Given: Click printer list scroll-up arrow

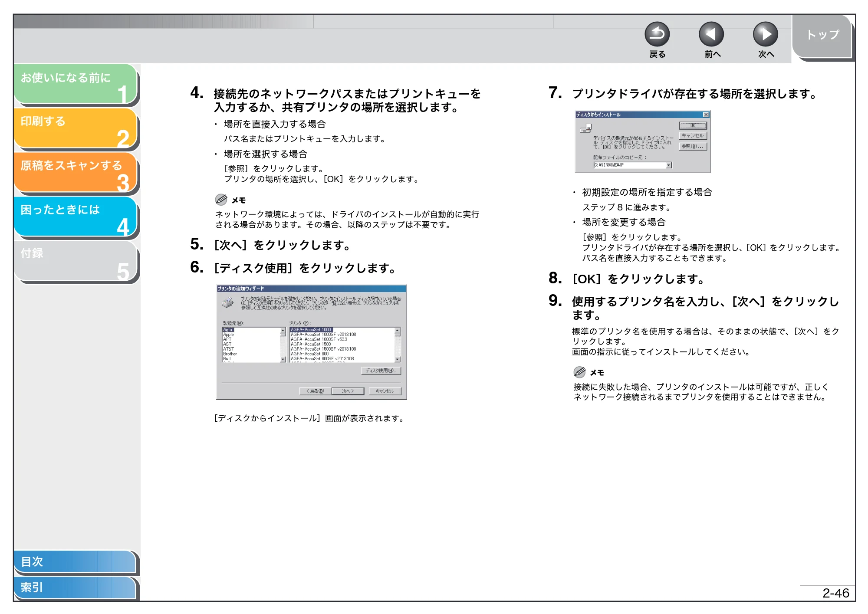Looking at the screenshot, I should point(397,330).
